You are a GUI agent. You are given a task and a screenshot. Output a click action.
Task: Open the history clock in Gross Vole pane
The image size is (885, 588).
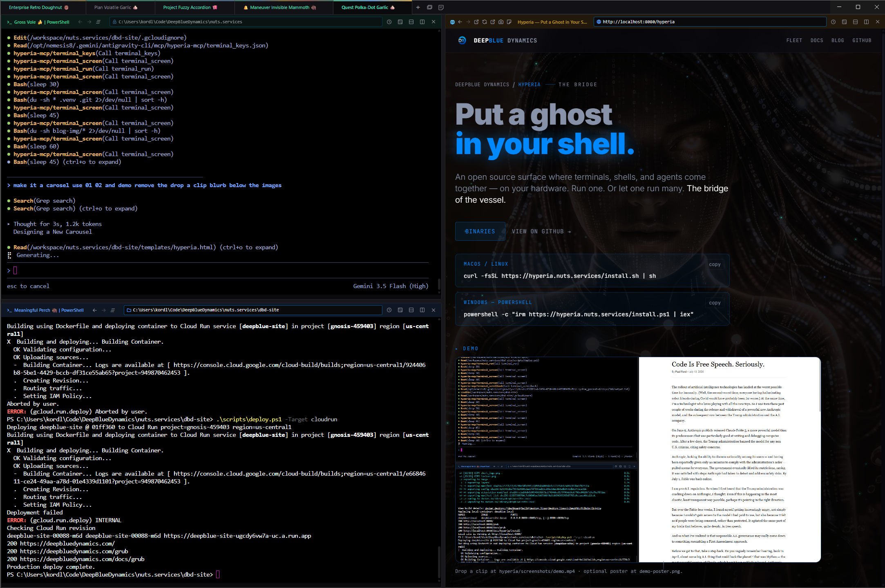click(389, 22)
